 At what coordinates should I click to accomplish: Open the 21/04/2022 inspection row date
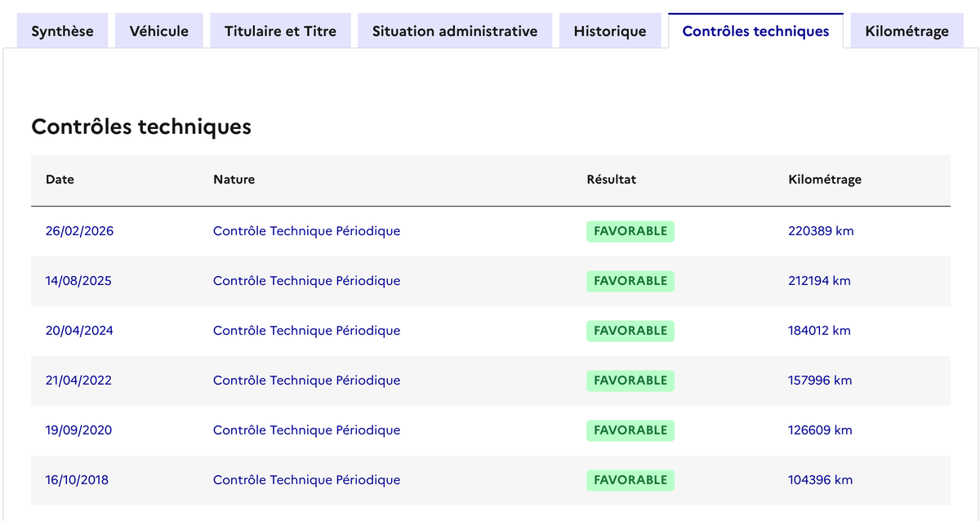click(78, 381)
